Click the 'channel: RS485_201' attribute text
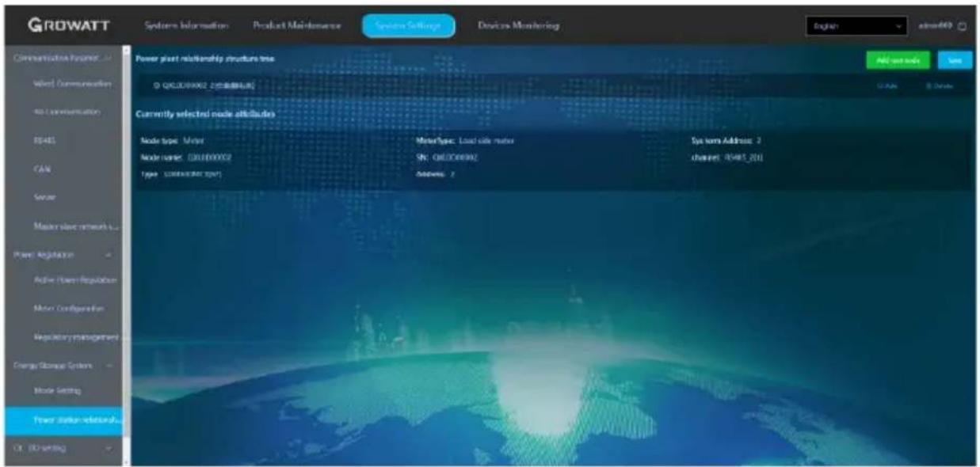Screen dimensions: 980x467 726,158
